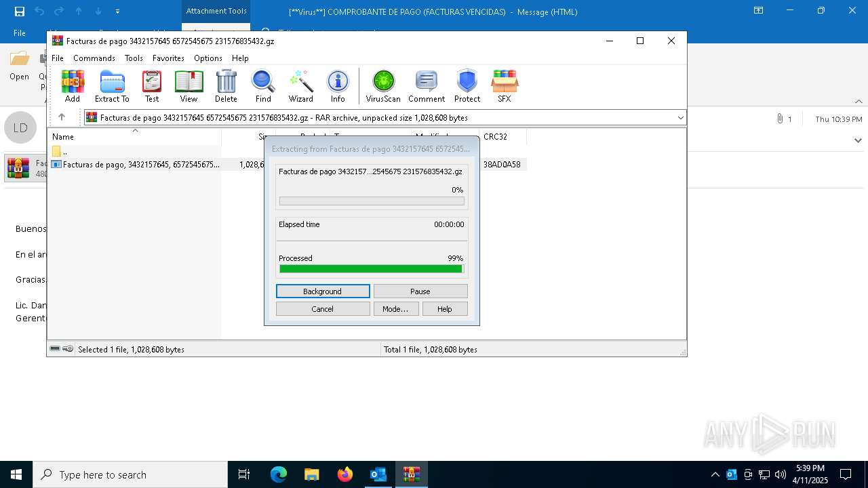Open the Options menu
Viewport: 868px width, 488px height.
pyautogui.click(x=208, y=58)
